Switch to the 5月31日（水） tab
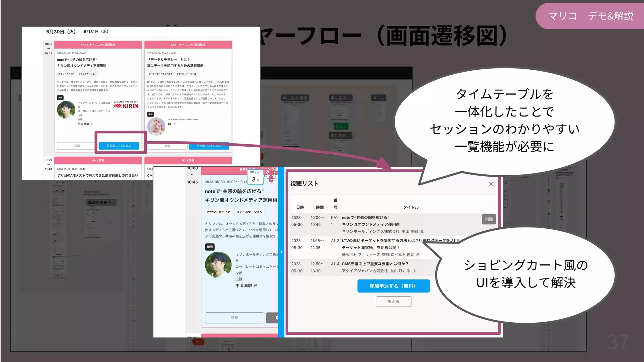The width and height of the screenshot is (644, 362). (x=96, y=32)
